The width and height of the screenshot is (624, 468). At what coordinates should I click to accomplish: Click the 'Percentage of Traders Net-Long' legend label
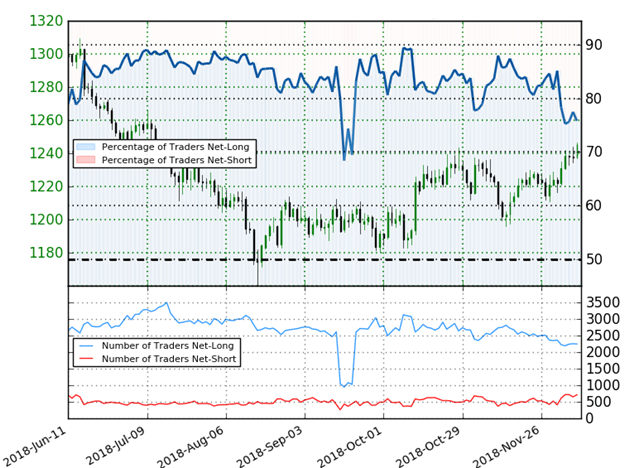[176, 147]
